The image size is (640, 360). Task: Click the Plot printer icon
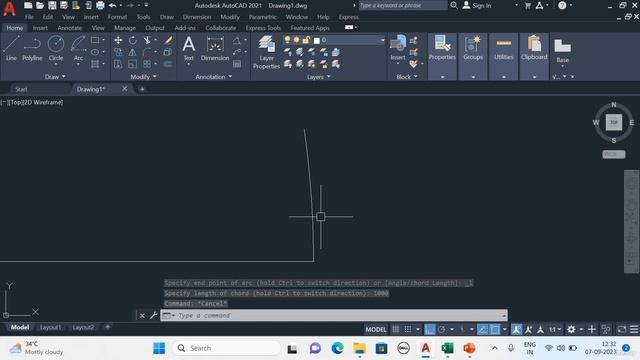pos(100,5)
